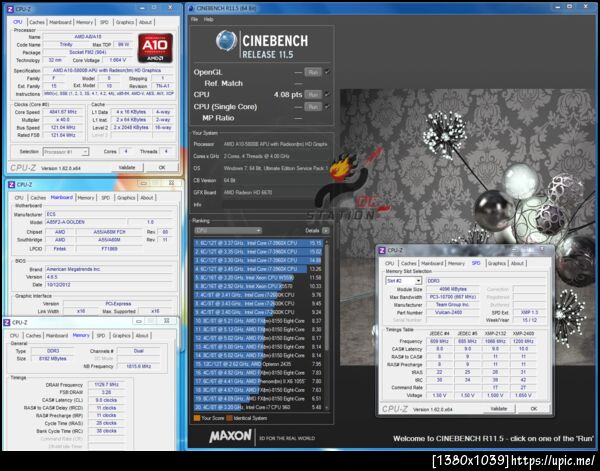Open the Cinebench Help menu
This screenshot has height=471, width=600.
tap(209, 19)
